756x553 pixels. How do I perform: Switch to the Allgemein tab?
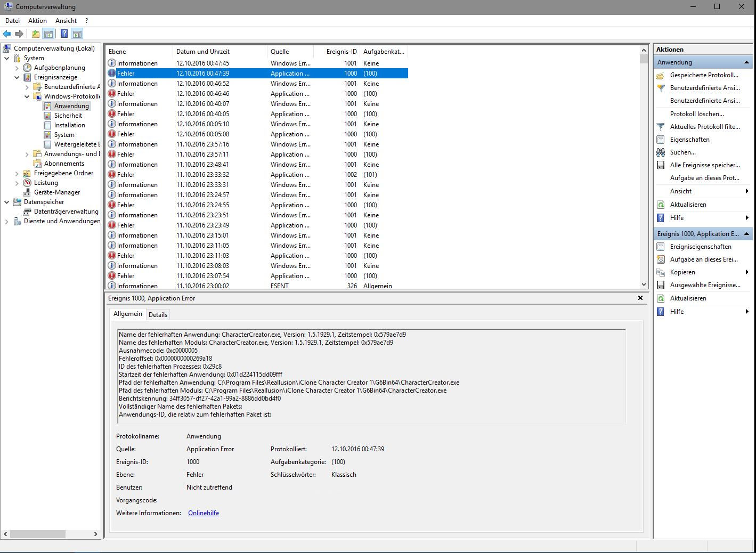point(128,314)
